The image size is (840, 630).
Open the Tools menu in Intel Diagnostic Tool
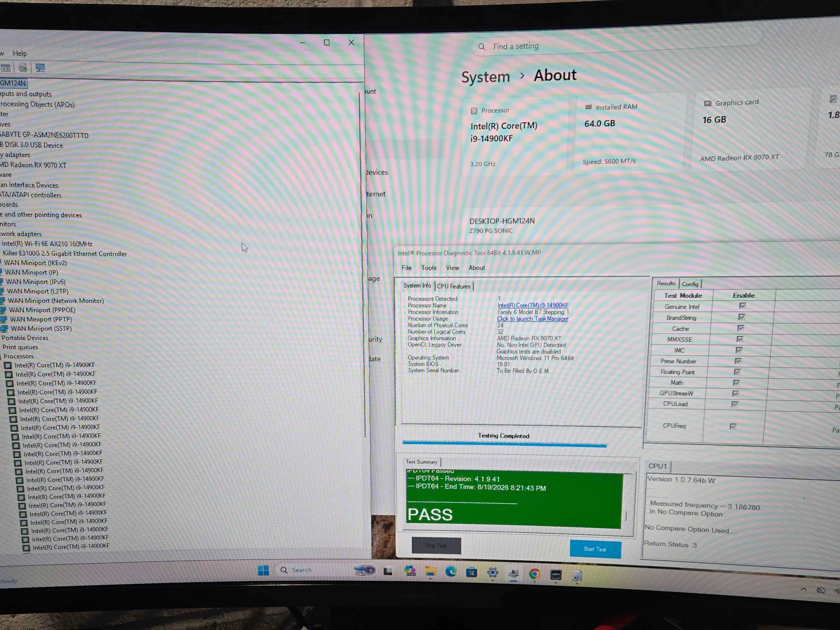pyautogui.click(x=429, y=268)
